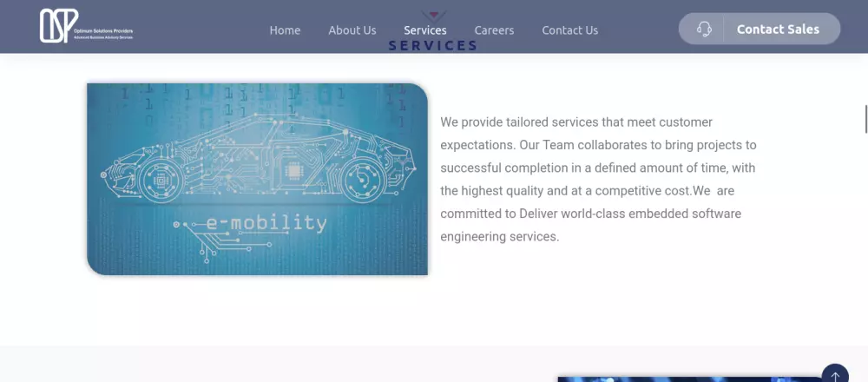
Task: Click the circuit node icon left of e-mobility
Action: 176,224
